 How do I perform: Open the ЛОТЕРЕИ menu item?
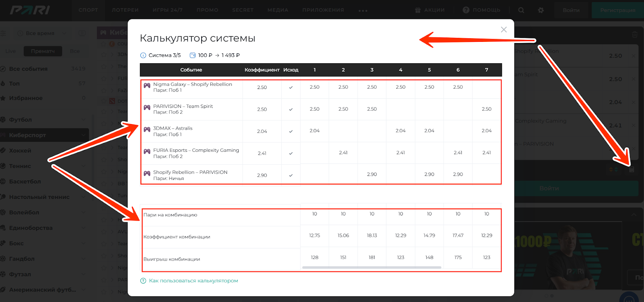[125, 10]
